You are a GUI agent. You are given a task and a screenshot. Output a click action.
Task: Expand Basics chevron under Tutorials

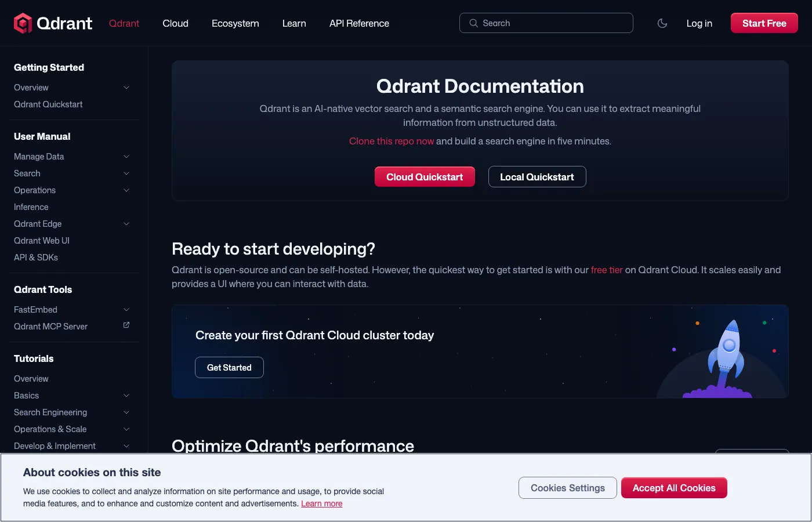(x=126, y=396)
